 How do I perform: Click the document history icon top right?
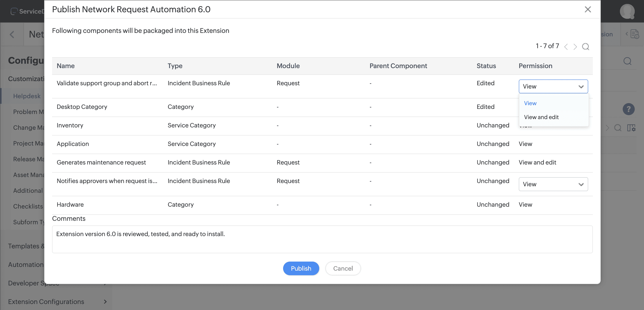tap(635, 34)
